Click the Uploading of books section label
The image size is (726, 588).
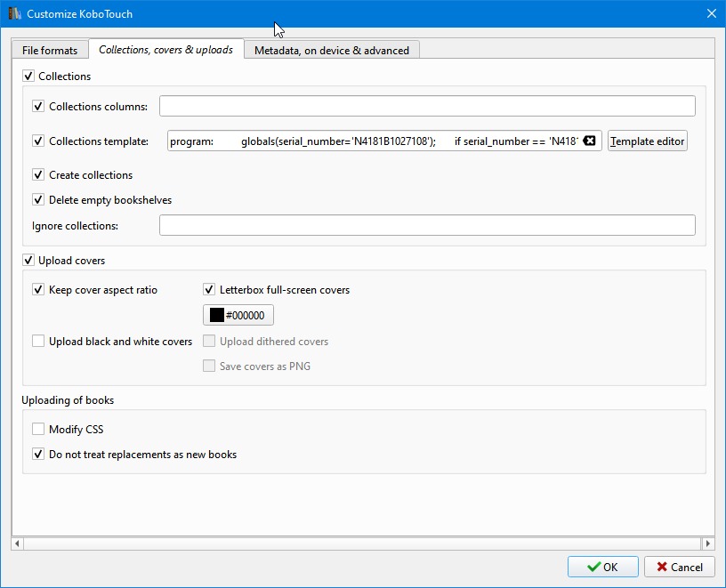pyautogui.click(x=68, y=400)
